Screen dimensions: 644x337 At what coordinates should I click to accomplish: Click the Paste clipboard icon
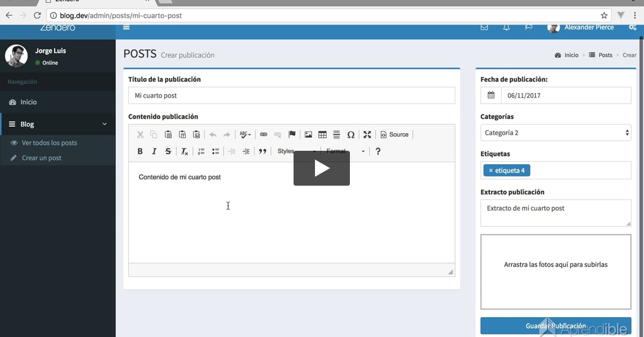point(168,135)
